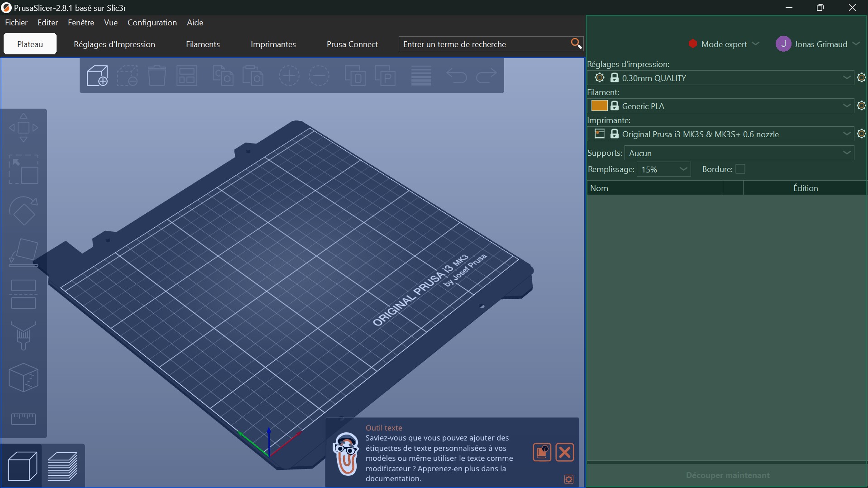Viewport: 868px width, 488px height.
Task: Open the Fichier menu
Action: (16, 23)
